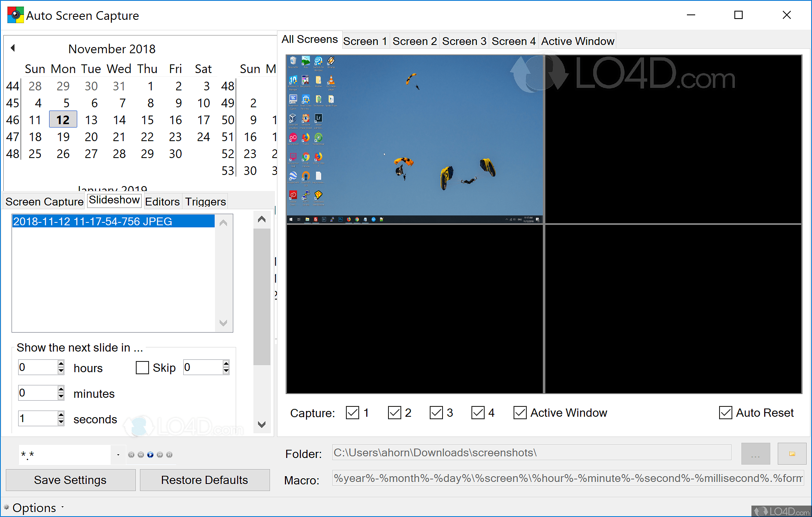
Task: Play the slideshow with the blue play icon
Action: pyautogui.click(x=150, y=455)
